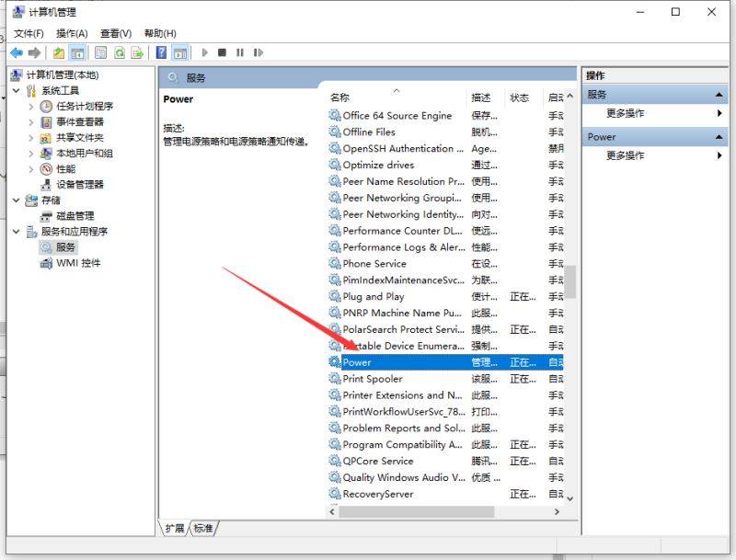
Task: Click the Restart Service icon
Action: tap(259, 52)
